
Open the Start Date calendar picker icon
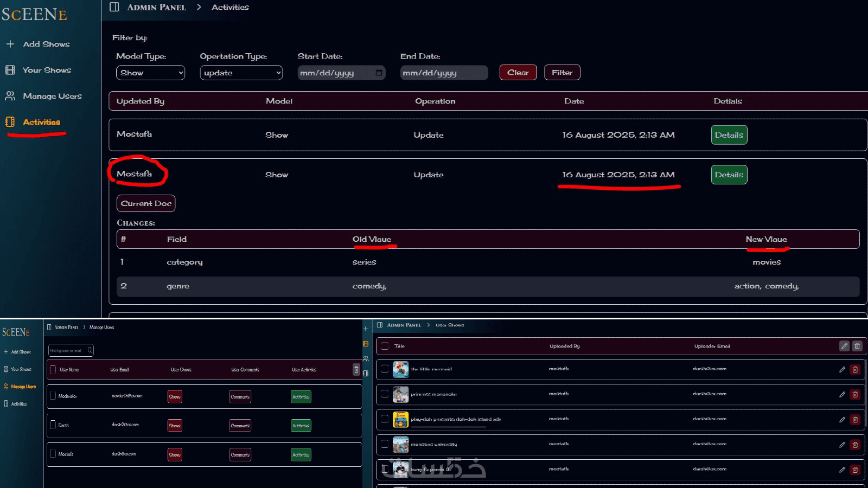[x=379, y=73]
